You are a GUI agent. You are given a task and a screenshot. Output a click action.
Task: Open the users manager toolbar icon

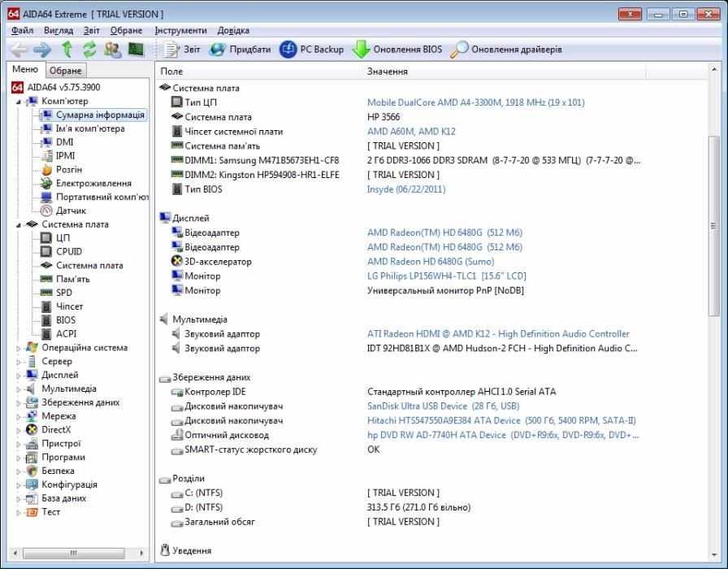pyautogui.click(x=112, y=50)
